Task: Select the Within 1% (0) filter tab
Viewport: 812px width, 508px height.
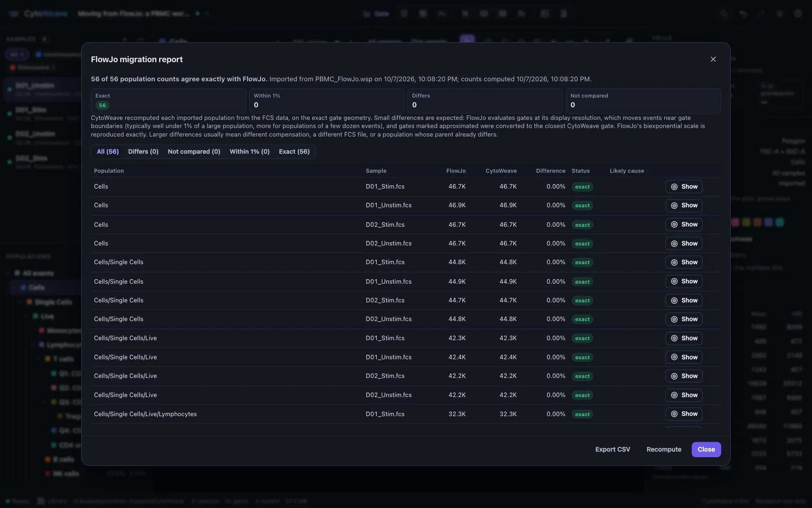Action: tap(250, 152)
